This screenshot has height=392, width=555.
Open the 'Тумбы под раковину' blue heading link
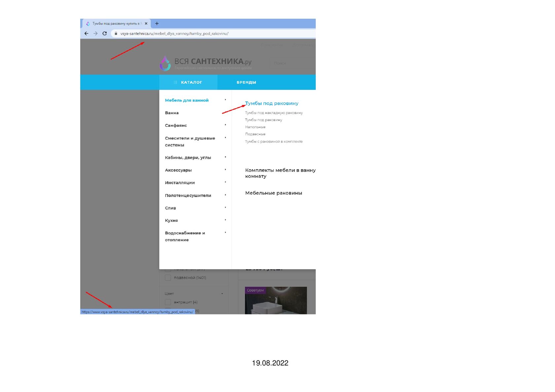272,103
